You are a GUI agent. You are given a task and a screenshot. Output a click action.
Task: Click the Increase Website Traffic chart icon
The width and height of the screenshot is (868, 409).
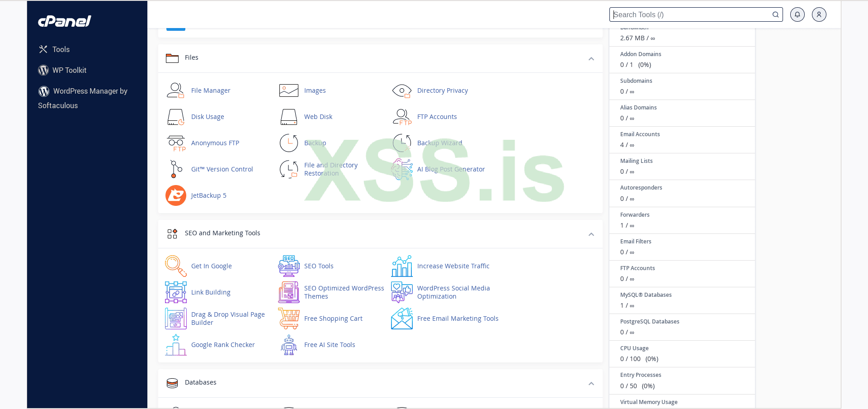tap(402, 266)
